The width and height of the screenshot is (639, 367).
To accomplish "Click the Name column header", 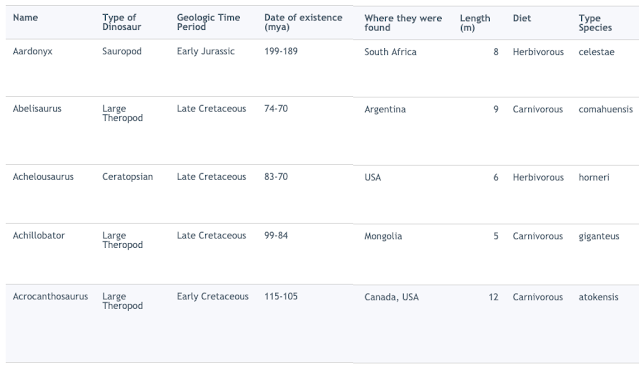I will [x=25, y=18].
